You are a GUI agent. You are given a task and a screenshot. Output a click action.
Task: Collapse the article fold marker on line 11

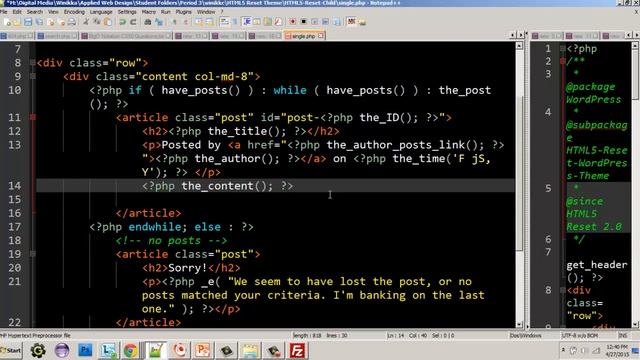point(33,118)
